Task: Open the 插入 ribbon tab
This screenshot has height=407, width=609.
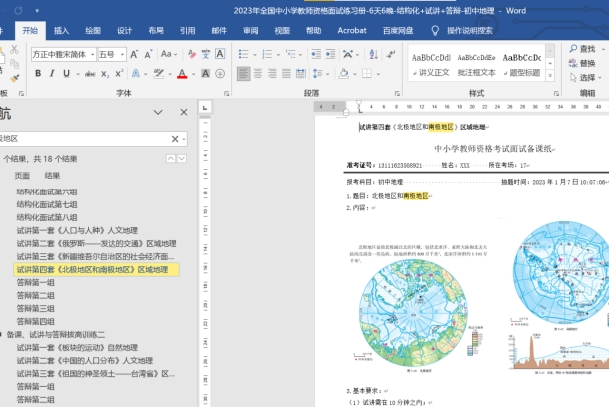Action: click(62, 31)
